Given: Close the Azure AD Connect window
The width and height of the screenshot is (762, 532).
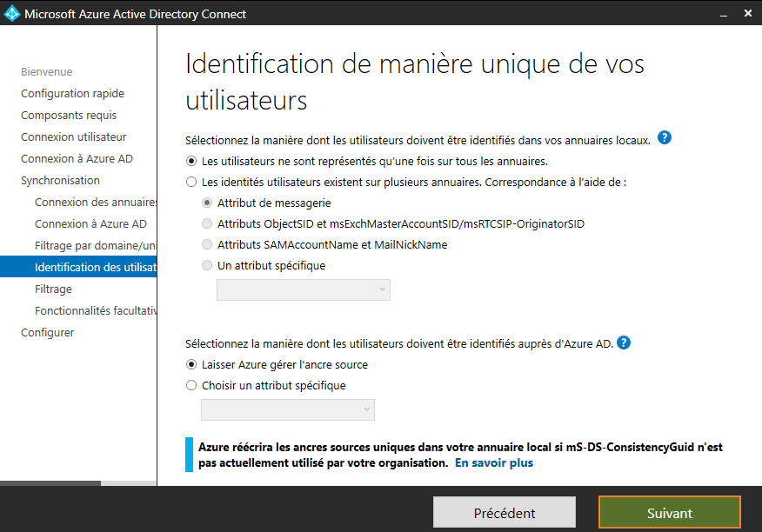Looking at the screenshot, I should [748, 13].
